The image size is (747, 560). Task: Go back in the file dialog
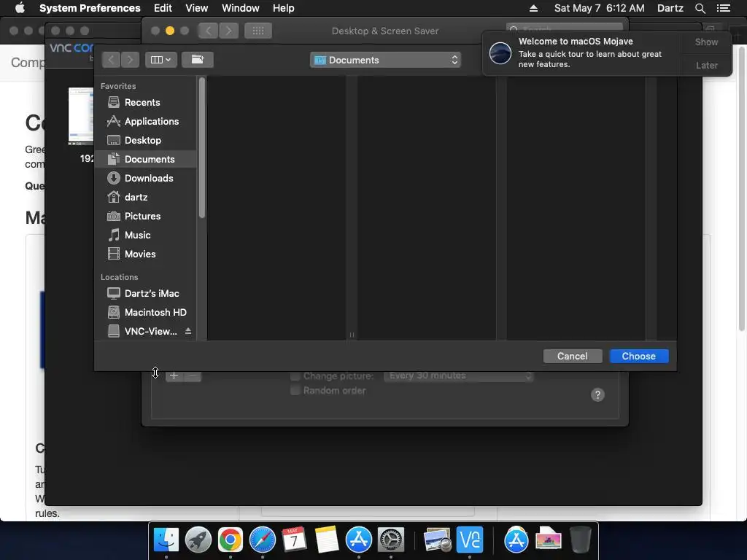(111, 60)
